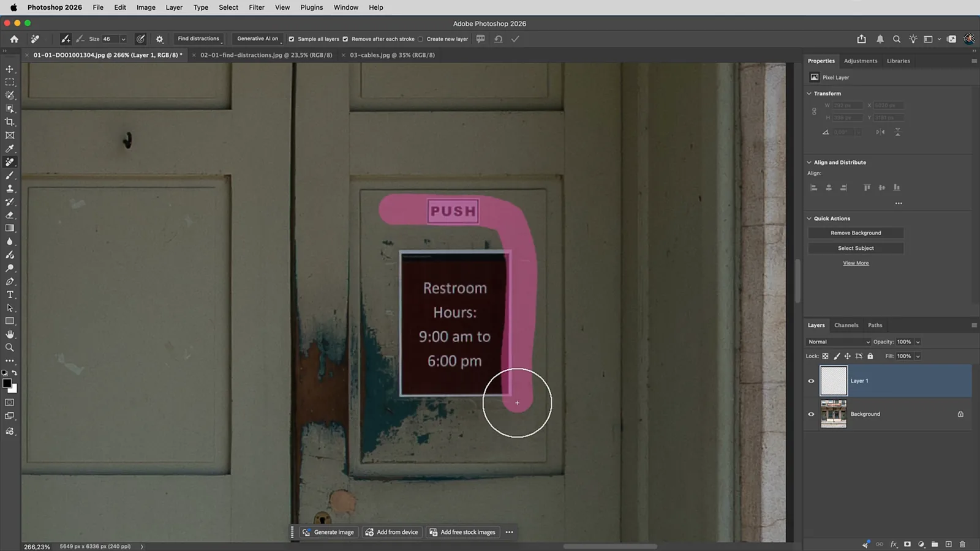Enable the Create new layer checkbox
This screenshot has width=980, height=551.
point(420,39)
